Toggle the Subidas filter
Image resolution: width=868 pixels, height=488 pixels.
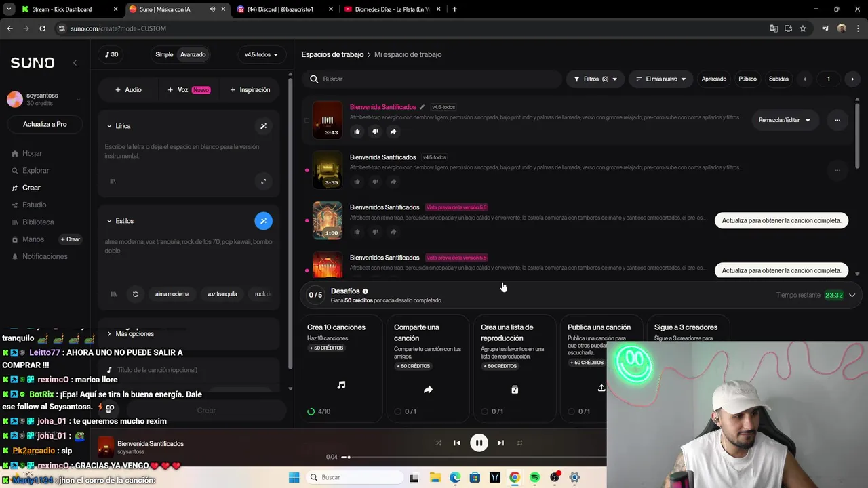tap(778, 79)
